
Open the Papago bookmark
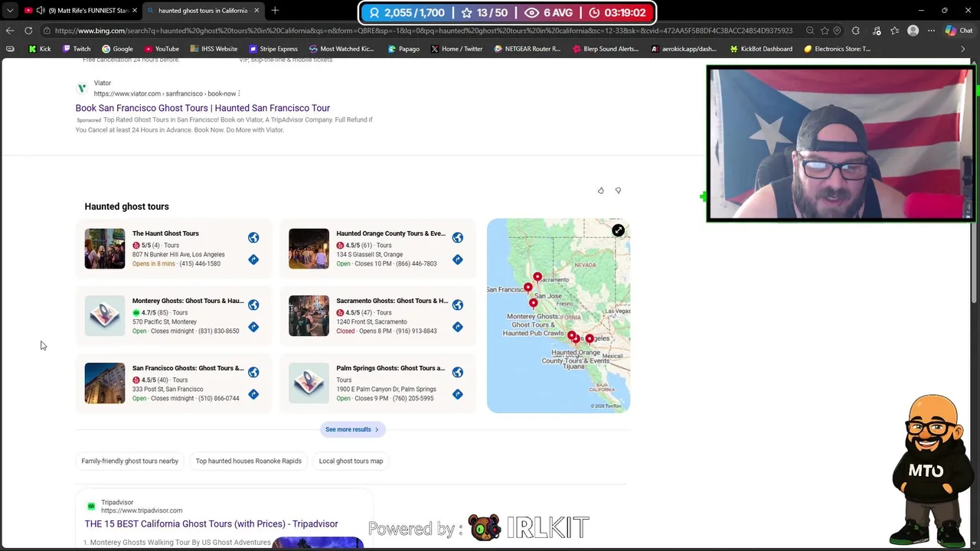click(403, 49)
